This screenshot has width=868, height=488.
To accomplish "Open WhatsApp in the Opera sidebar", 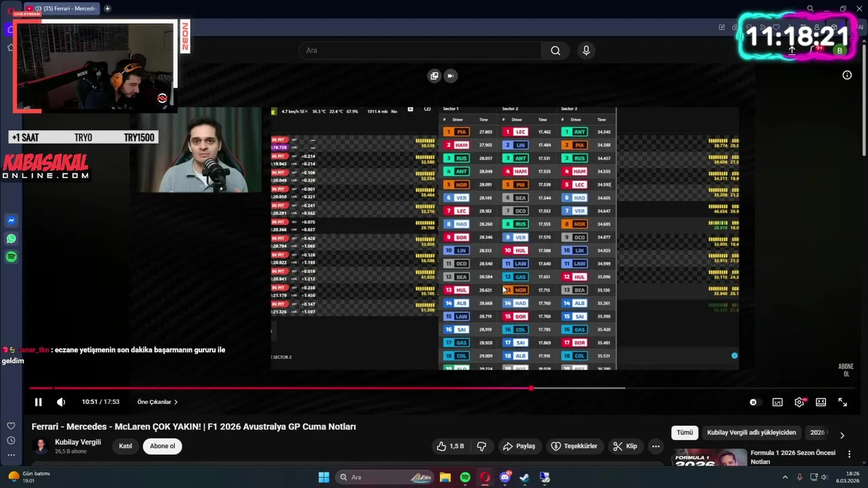I will (12, 239).
